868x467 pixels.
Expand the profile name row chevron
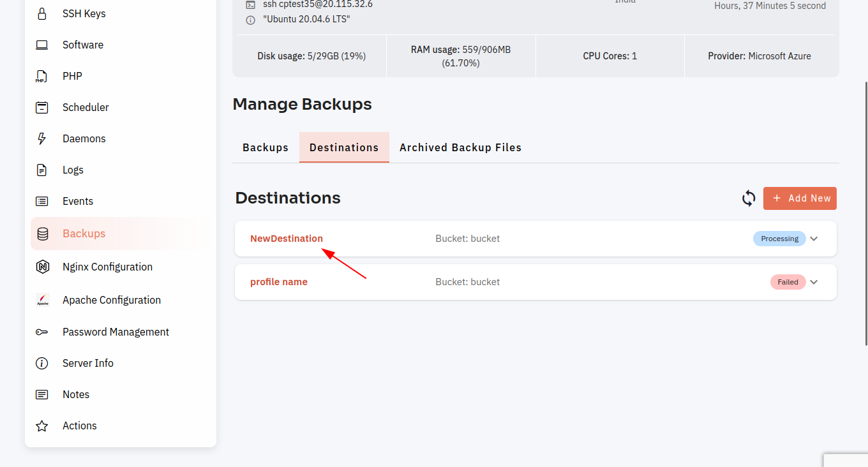coord(814,282)
